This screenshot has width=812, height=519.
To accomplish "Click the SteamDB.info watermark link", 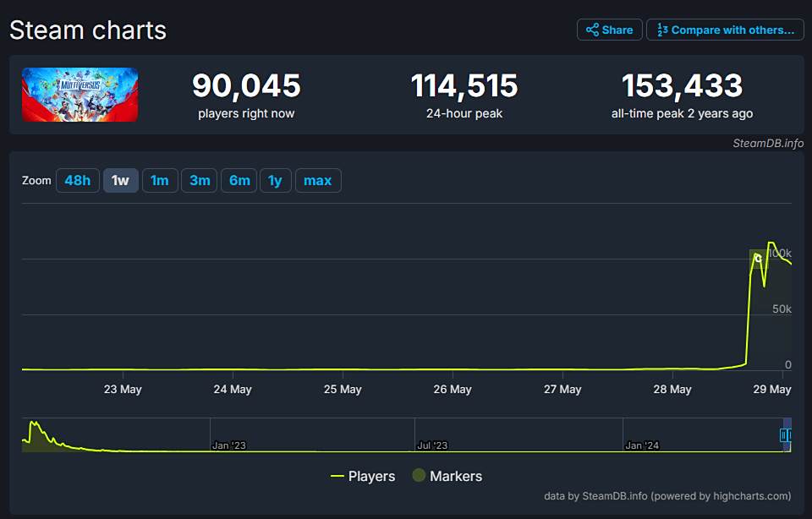I will (x=768, y=144).
